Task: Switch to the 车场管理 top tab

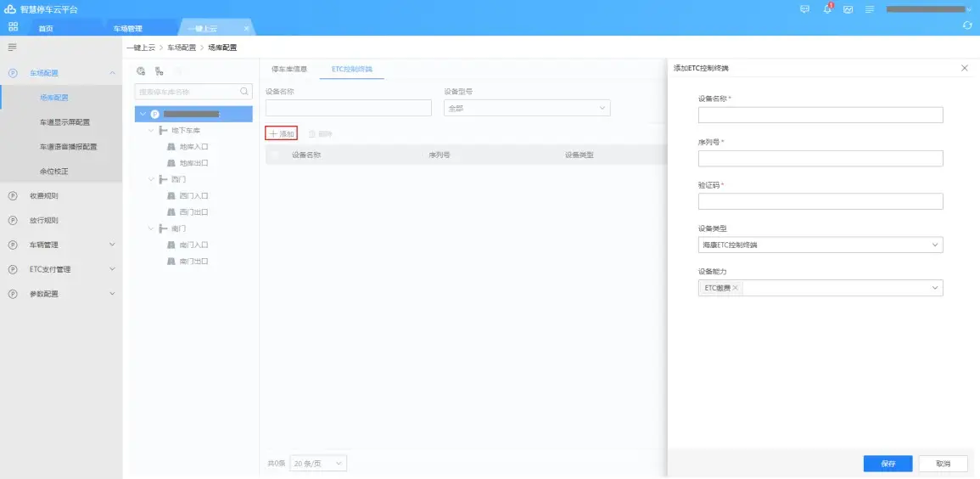Action: tap(128, 28)
